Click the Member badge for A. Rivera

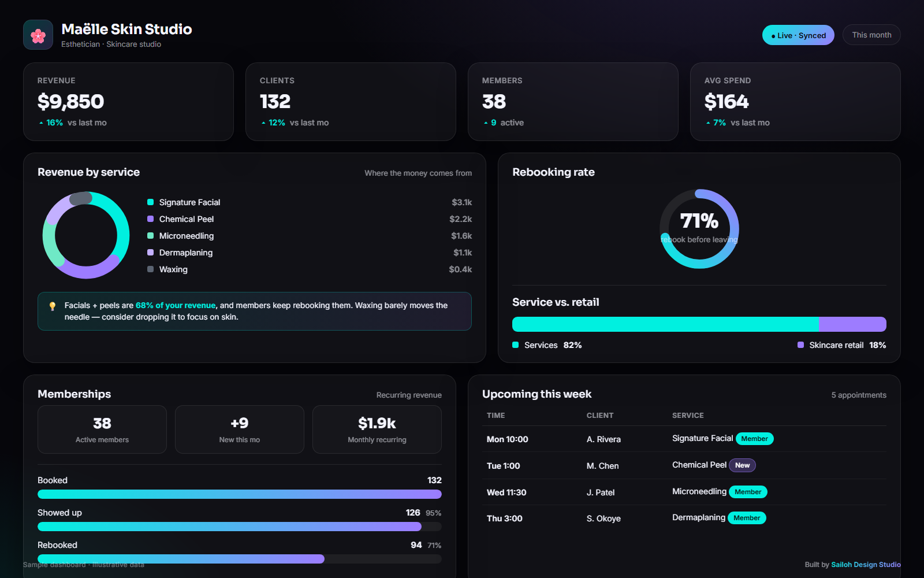pyautogui.click(x=754, y=439)
